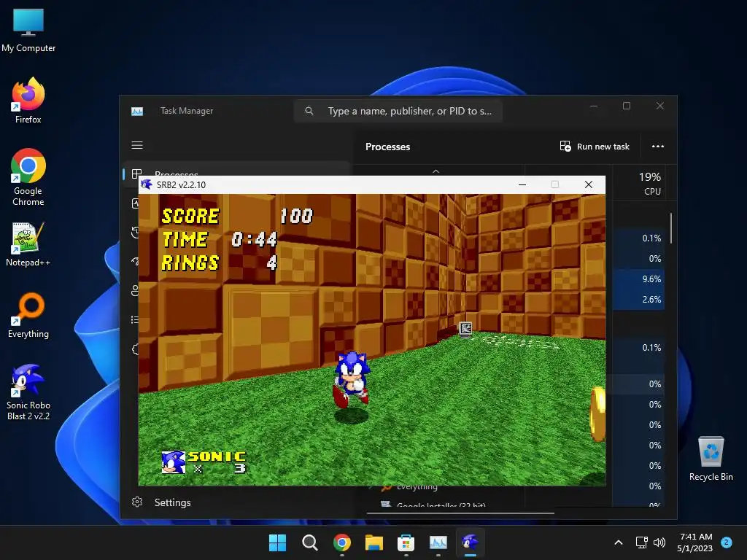Select the Everything search desktop icon
This screenshot has height=560, width=747.
point(28,315)
